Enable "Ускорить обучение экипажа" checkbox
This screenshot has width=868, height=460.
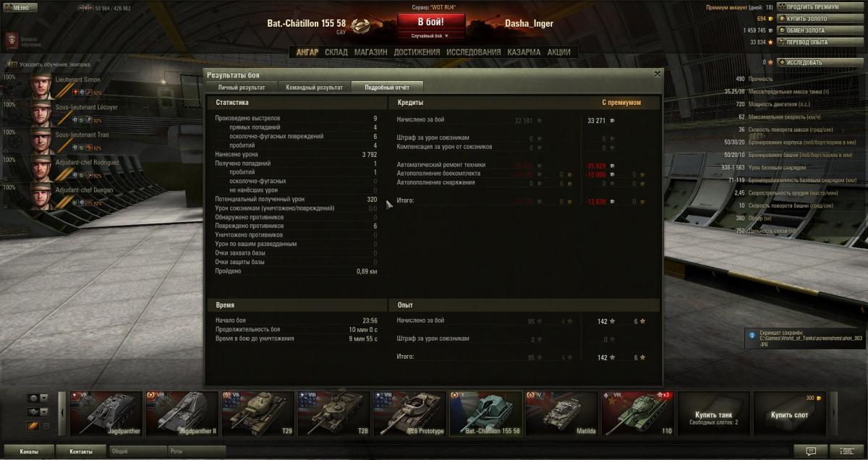click(15, 64)
